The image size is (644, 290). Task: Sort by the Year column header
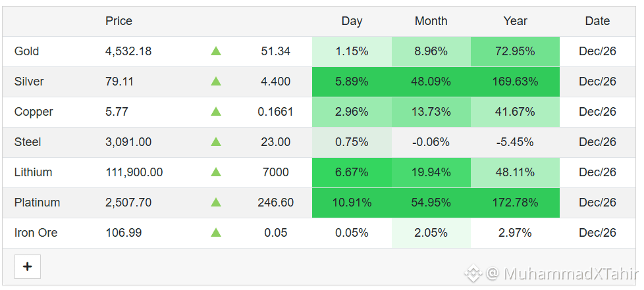point(515,21)
